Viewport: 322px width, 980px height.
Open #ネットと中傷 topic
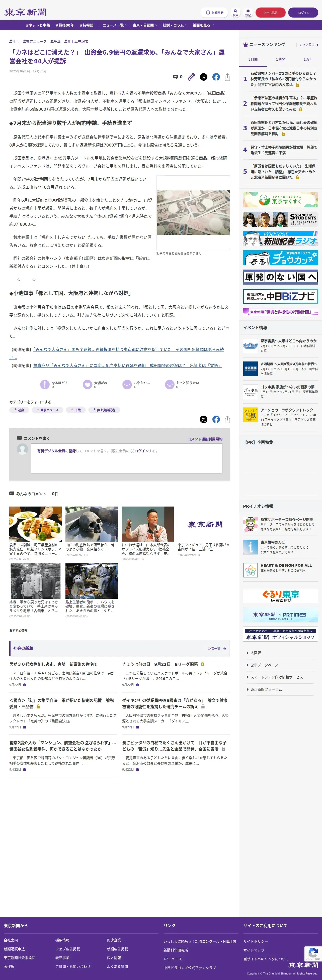tap(38, 25)
